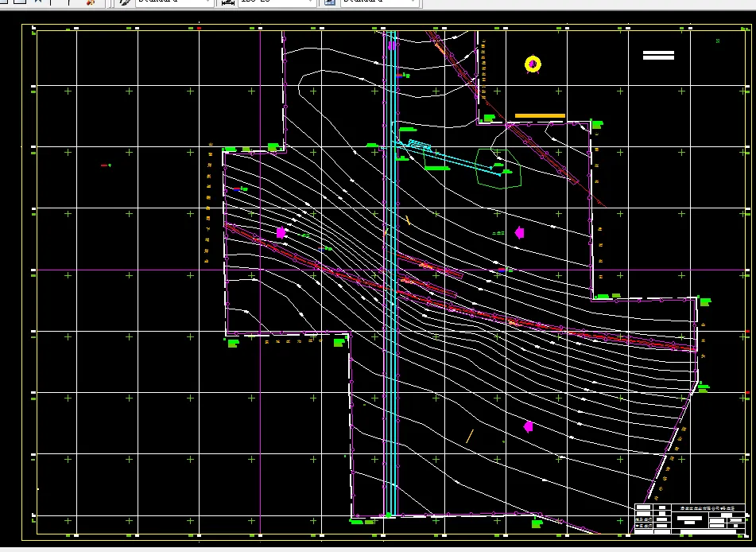Select the small magenta marker atop cyan pipeline
The width and height of the screenshot is (756, 552).
[391, 45]
